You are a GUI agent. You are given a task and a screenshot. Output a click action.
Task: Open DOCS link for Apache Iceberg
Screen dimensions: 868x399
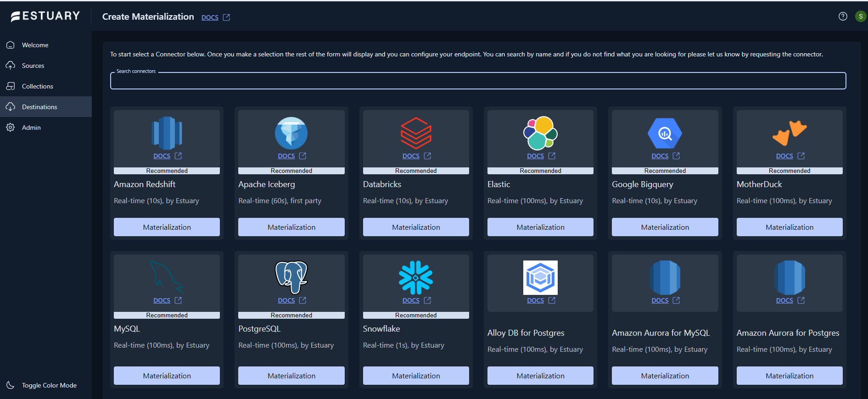(x=286, y=156)
